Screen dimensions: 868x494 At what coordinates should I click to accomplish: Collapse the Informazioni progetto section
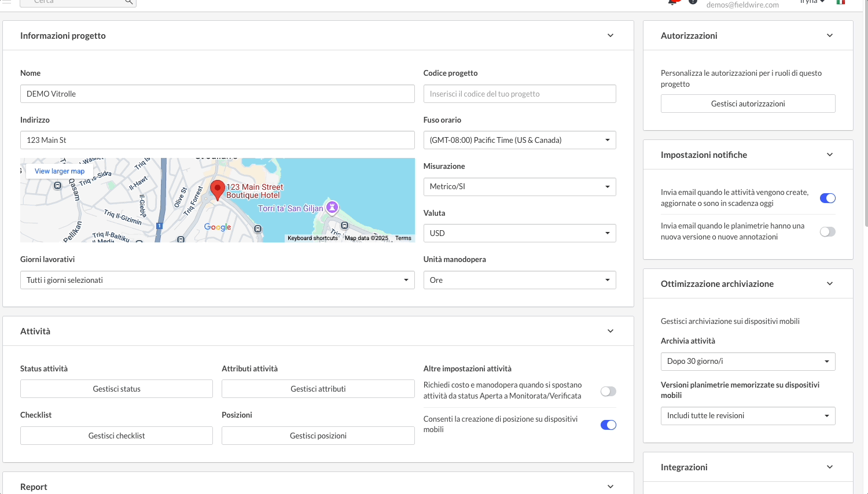pyautogui.click(x=610, y=36)
